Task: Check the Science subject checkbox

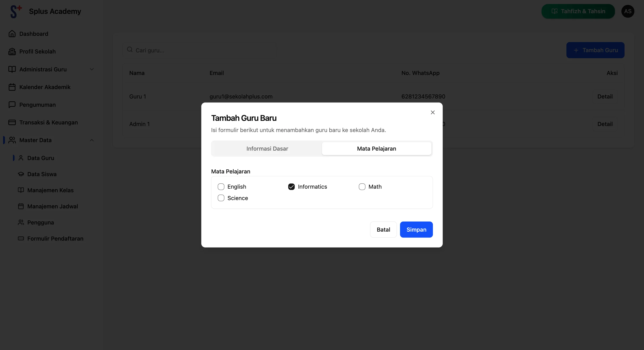Action: click(x=221, y=198)
